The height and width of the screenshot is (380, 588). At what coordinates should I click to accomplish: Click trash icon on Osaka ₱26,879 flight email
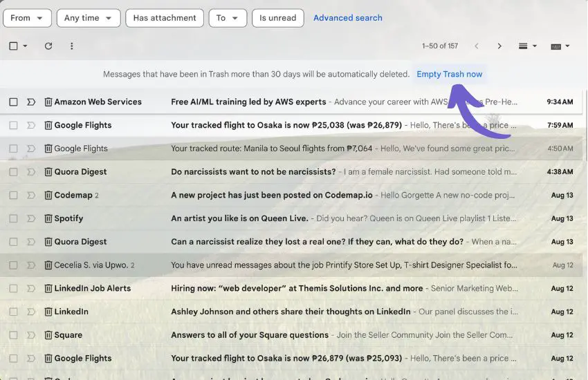48,359
